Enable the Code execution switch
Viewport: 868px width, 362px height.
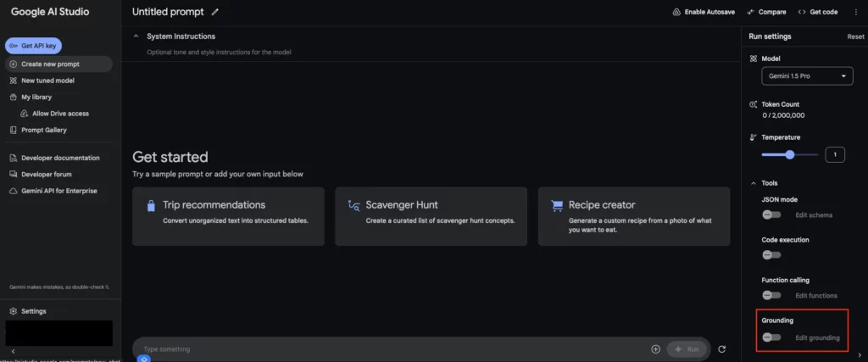771,255
